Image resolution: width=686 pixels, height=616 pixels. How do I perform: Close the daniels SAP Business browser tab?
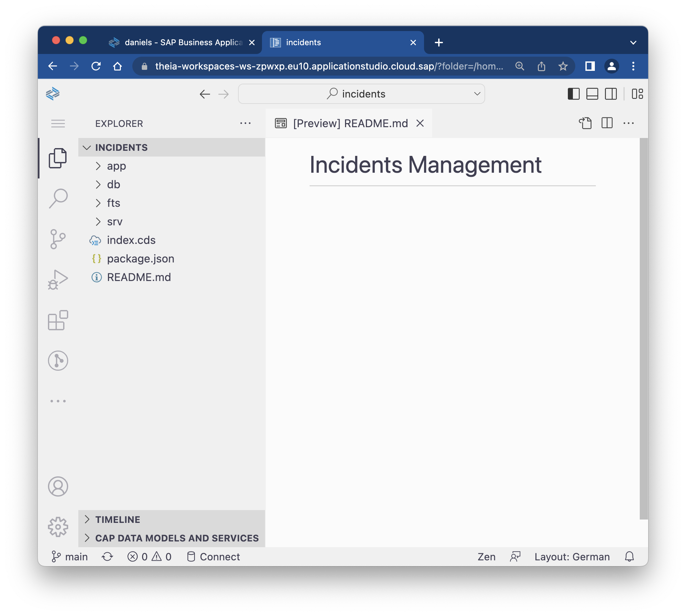pos(252,43)
